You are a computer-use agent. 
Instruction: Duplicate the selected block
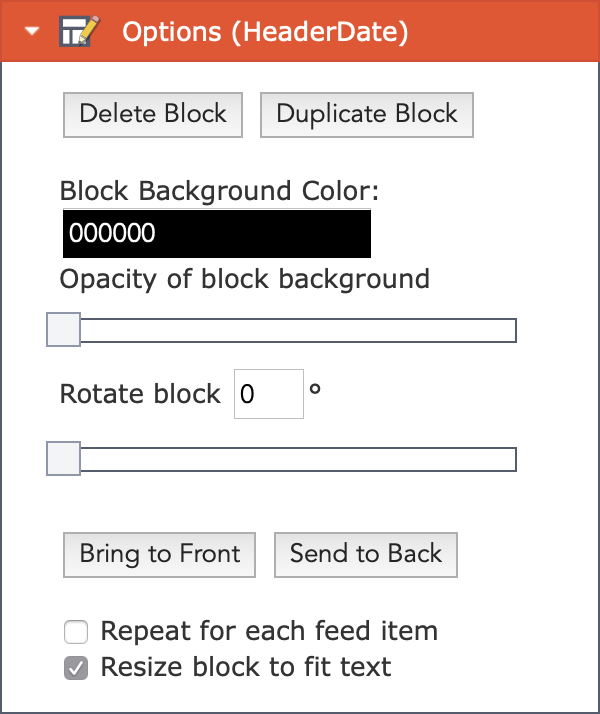click(367, 115)
